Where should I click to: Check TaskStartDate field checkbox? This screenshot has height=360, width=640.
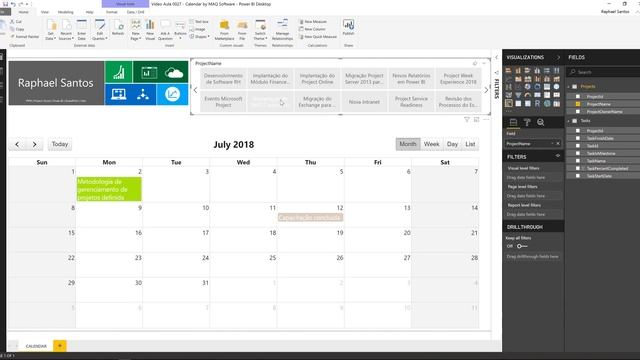click(578, 176)
